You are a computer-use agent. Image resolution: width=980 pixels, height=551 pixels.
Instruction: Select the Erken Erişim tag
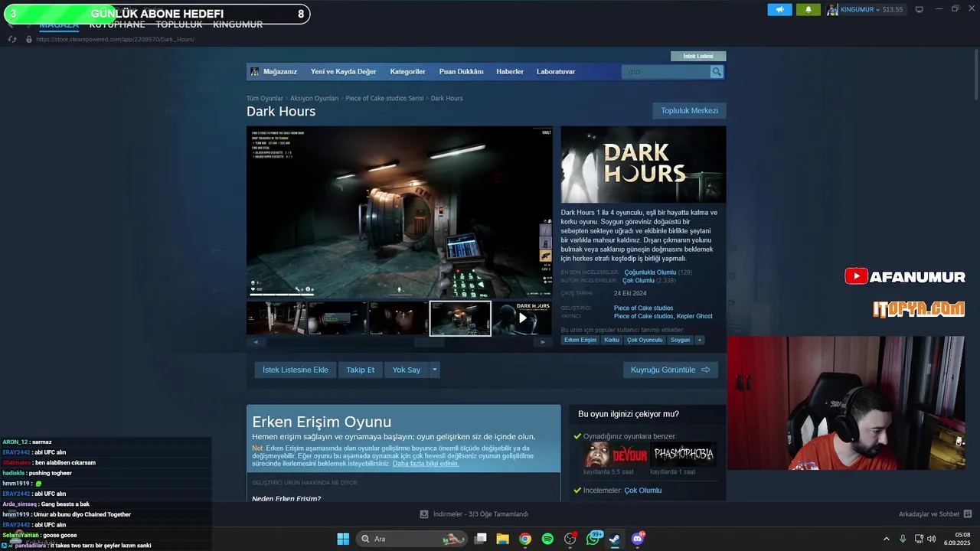pos(580,340)
